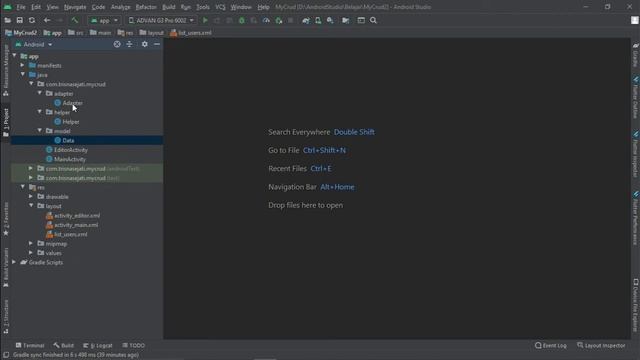Open the VCS menu
This screenshot has height=360, width=640.
coord(220,7)
